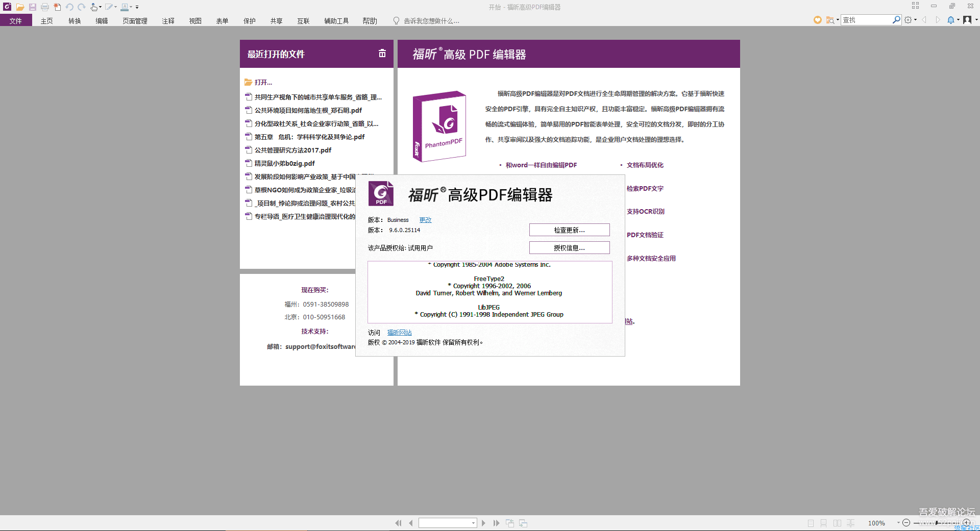Click the orange heart favorites icon

[x=817, y=20]
